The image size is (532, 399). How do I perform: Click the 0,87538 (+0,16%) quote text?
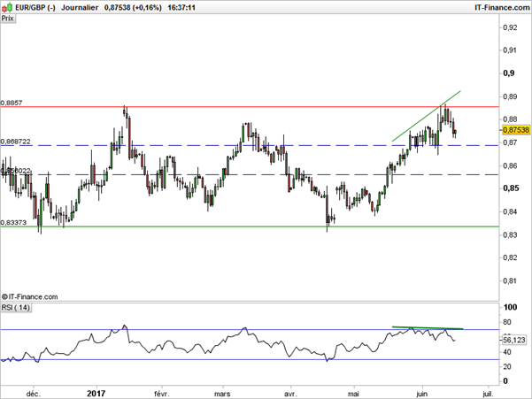(x=133, y=7)
